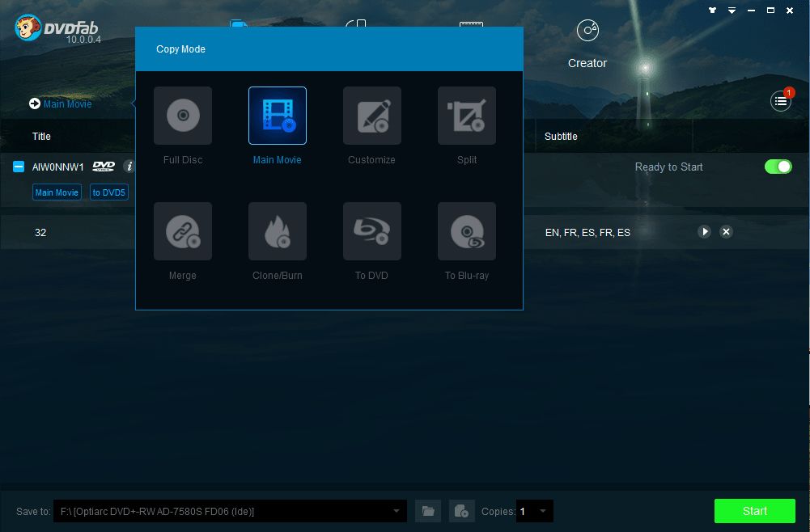Select the Split copy mode
Image resolution: width=810 pixels, height=532 pixels.
[x=467, y=116]
